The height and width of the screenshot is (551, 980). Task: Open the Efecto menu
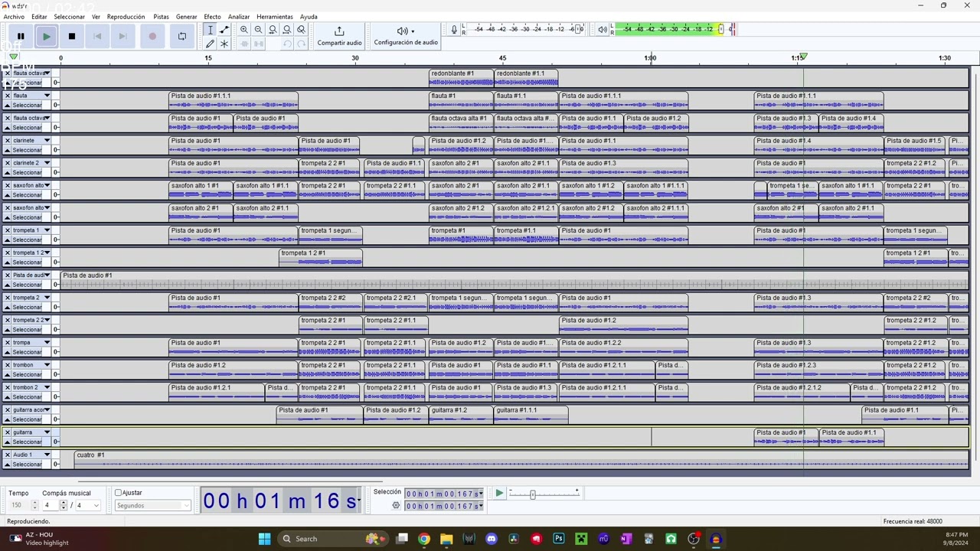212,17
